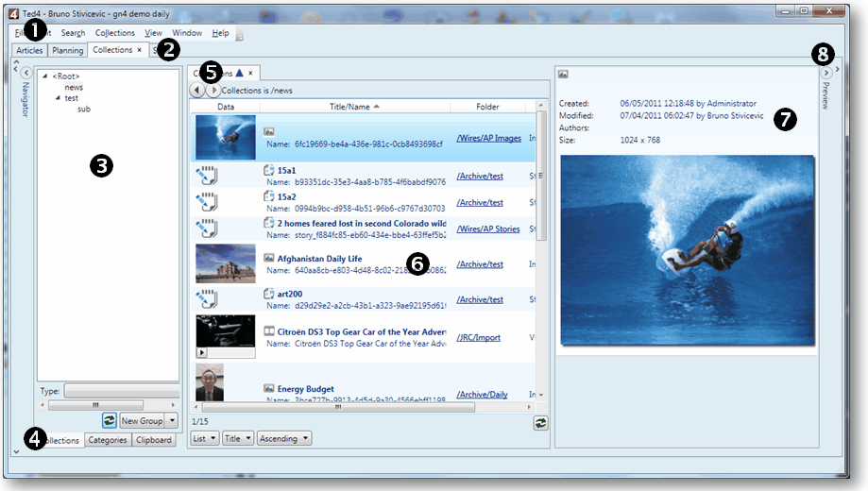This screenshot has height=491, width=868.
Task: Go back in collections history
Action: [x=197, y=90]
